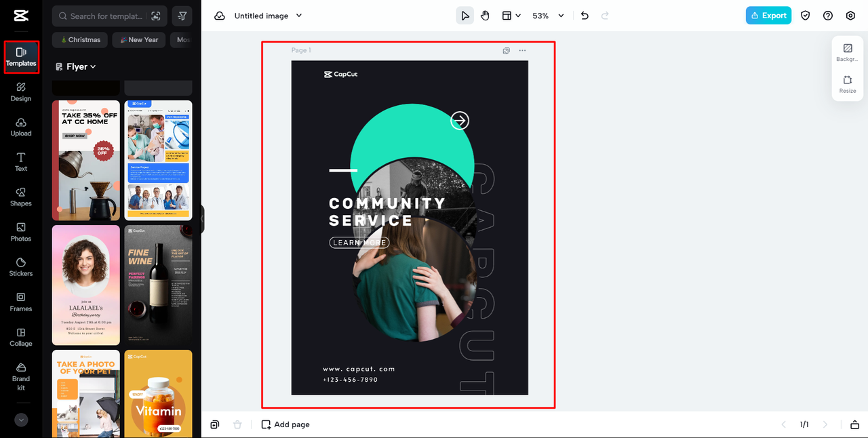Screen dimensions: 868x438
Task: Open the shield privacy icon
Action: 805,16
